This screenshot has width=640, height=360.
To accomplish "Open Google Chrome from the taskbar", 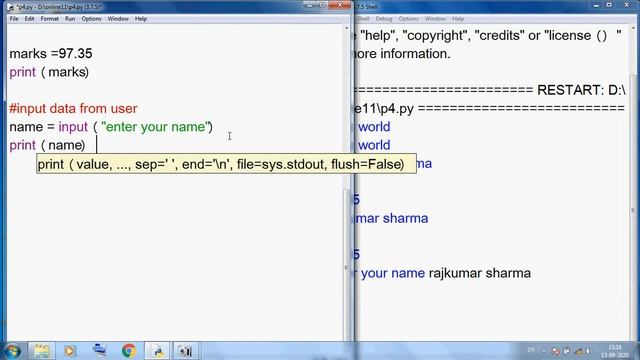I will pyautogui.click(x=129, y=351).
